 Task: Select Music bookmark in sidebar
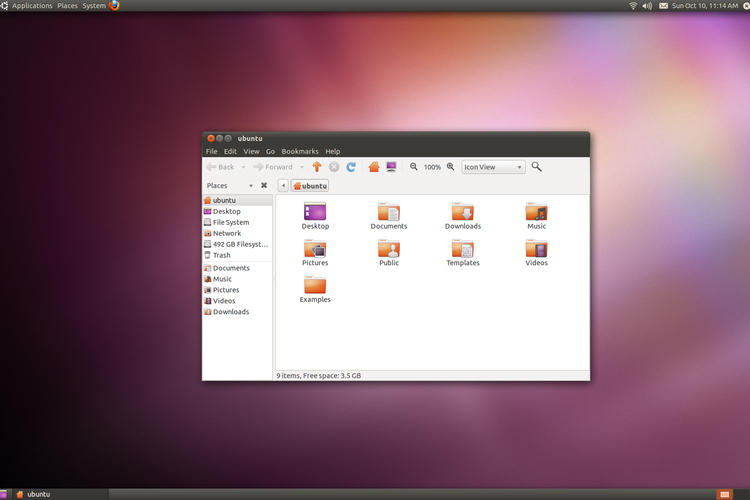pos(237,279)
